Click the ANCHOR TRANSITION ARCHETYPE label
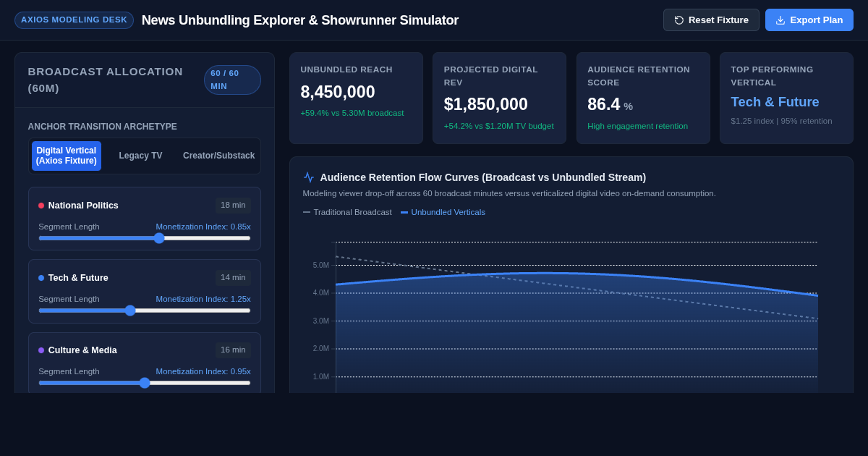 pos(103,127)
